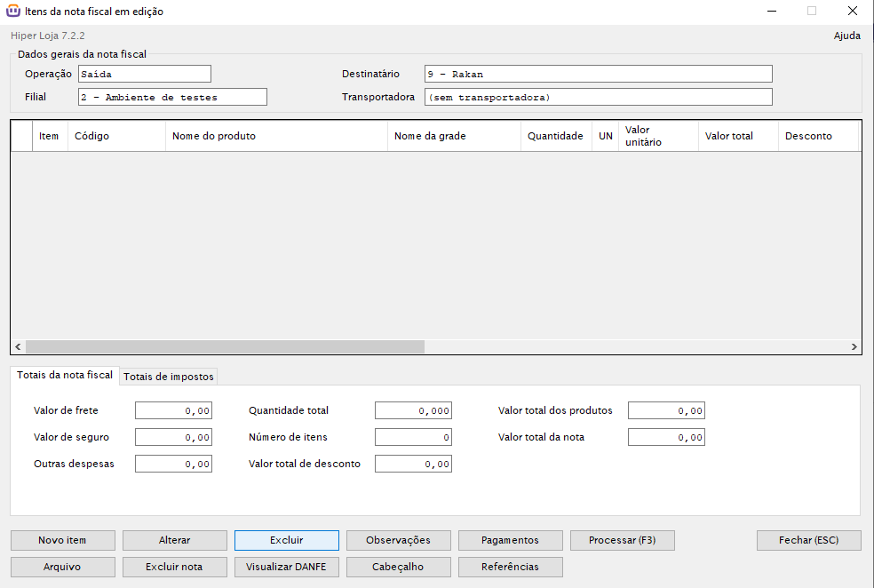The width and height of the screenshot is (874, 588).
Task: Click the Nome do produto column header
Action: pos(276,136)
